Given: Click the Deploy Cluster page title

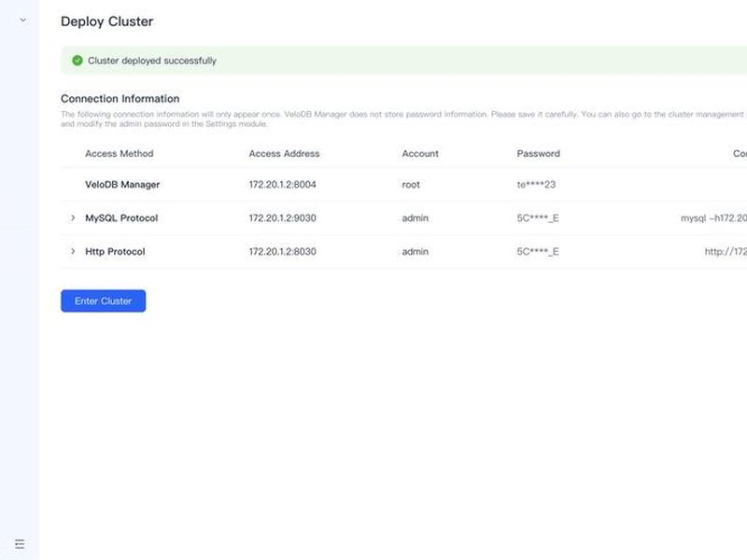Looking at the screenshot, I should (x=107, y=21).
